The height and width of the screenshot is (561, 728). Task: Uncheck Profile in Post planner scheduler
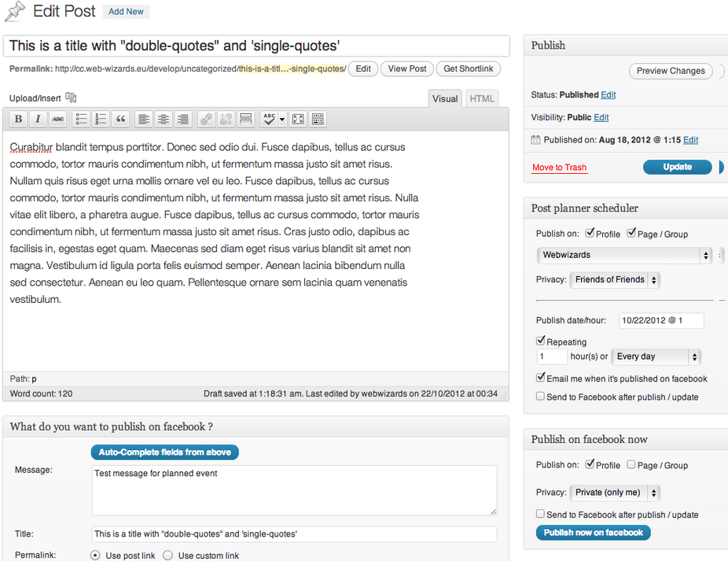coord(590,233)
